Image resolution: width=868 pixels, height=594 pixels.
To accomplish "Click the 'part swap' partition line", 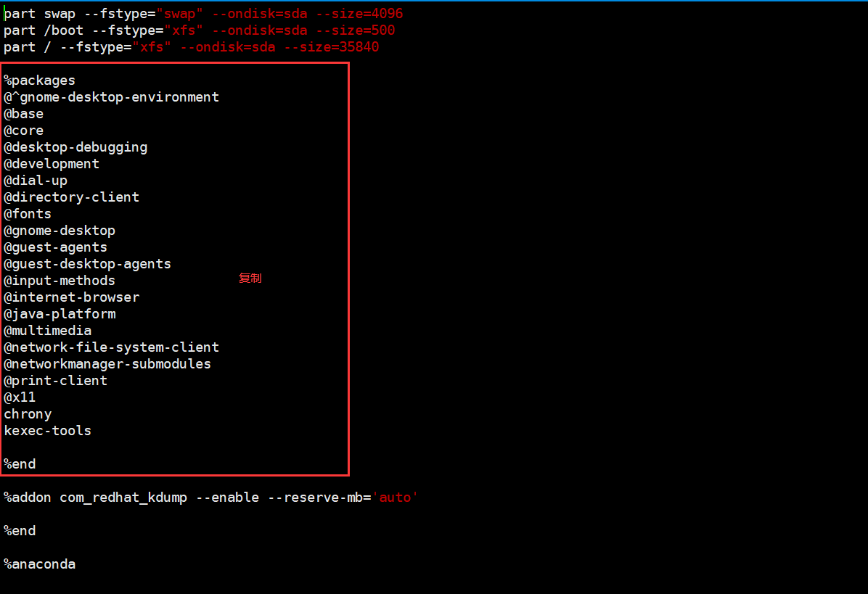I will point(203,13).
